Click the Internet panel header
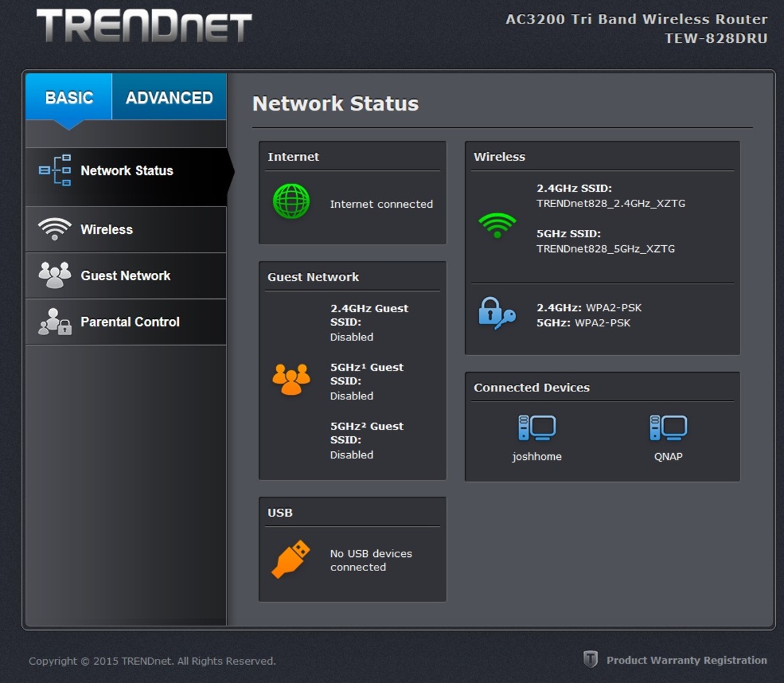This screenshot has height=683, width=784. 293,156
